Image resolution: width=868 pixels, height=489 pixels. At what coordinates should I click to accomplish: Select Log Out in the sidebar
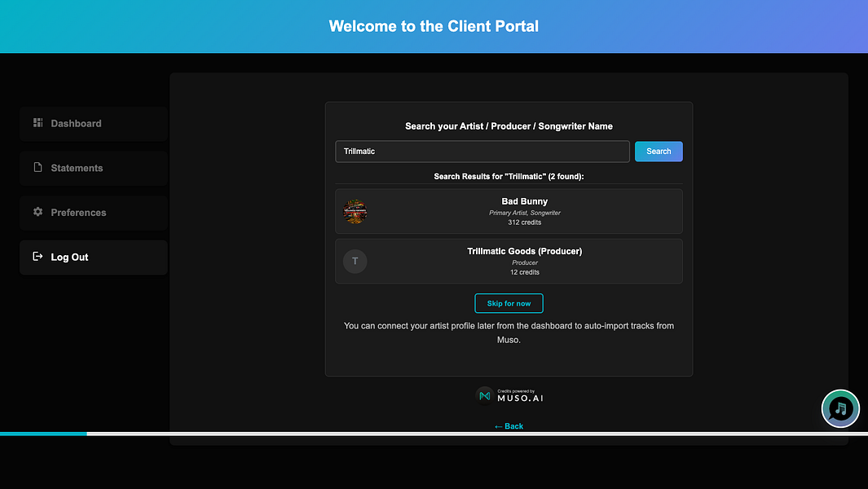click(94, 257)
